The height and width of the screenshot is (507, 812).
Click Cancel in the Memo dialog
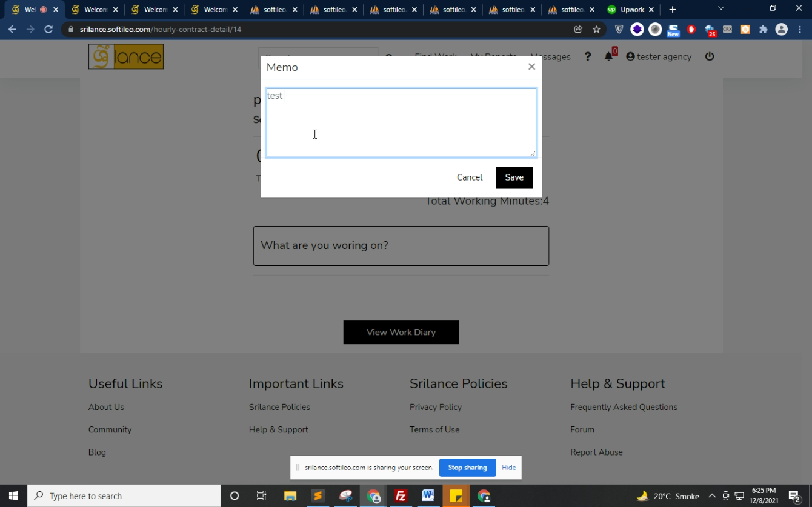coord(470,177)
